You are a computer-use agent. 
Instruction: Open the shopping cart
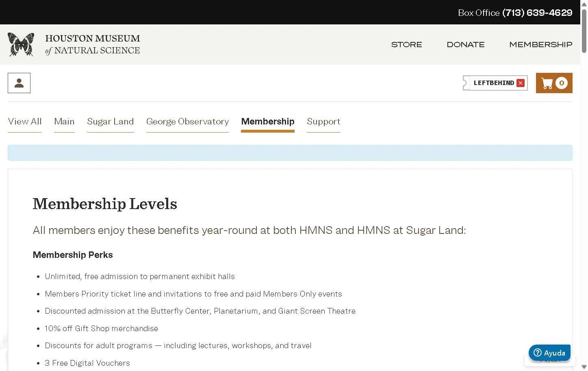click(x=554, y=83)
